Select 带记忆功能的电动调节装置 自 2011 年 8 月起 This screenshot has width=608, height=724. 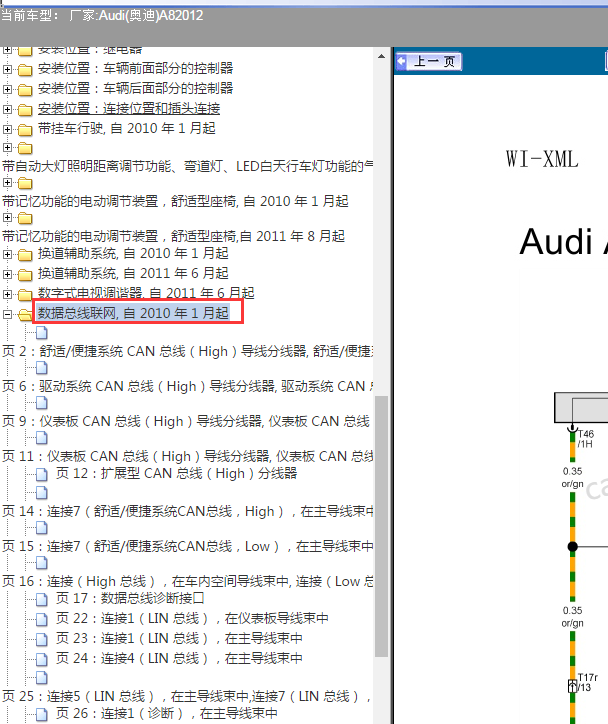[173, 236]
